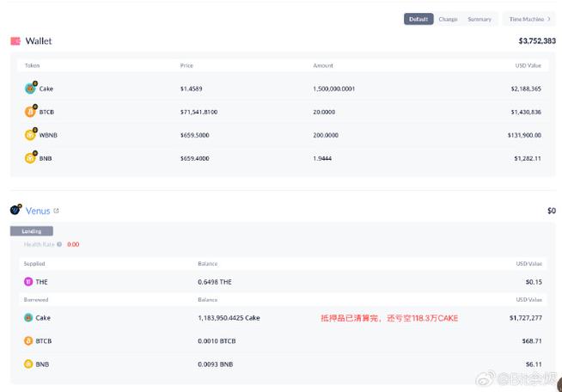Click the BTCB token icon under Borrowed

coord(28,340)
